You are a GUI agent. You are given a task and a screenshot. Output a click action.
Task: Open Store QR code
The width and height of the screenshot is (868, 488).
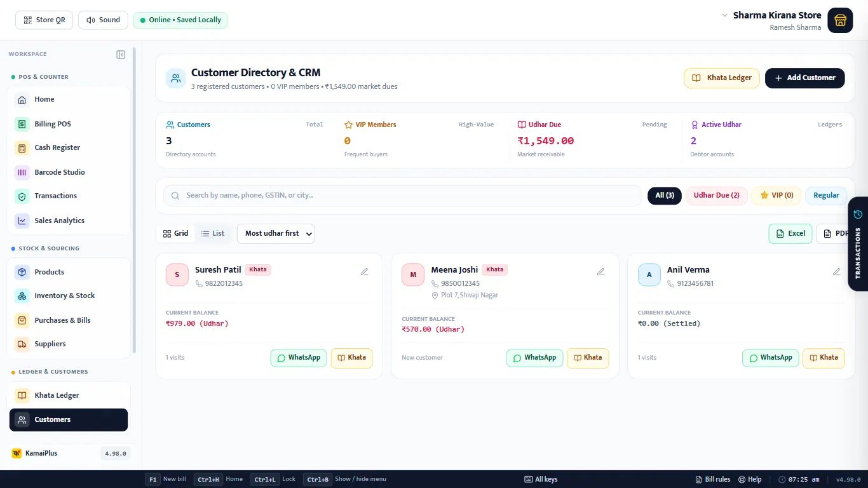pos(44,20)
